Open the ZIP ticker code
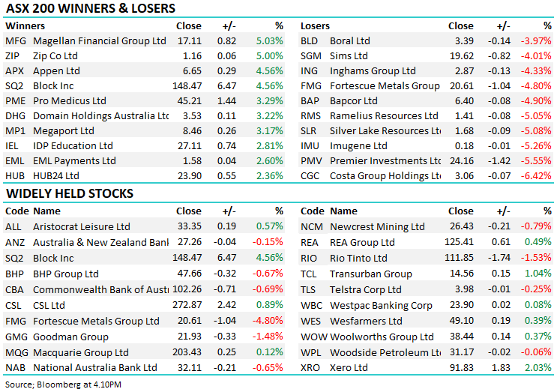 tap(13, 55)
